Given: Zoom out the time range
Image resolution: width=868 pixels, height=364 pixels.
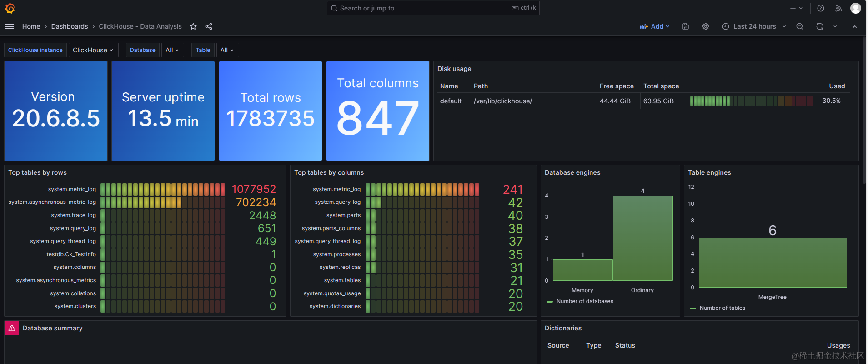Looking at the screenshot, I should tap(800, 26).
